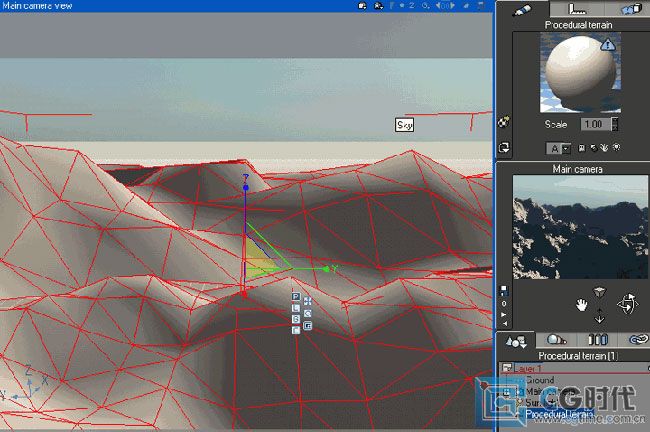650x432 pixels.
Task: Expand the Main camera item with the plus box
Action: pos(507,391)
